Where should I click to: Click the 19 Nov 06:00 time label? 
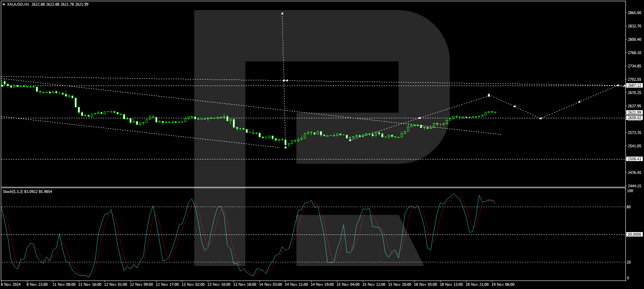[503, 285]
